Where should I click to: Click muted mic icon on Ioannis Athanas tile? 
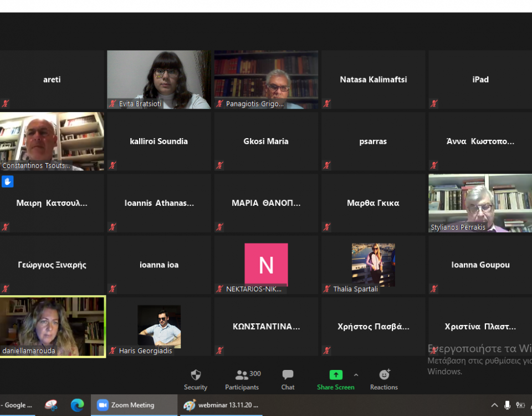[112, 227]
